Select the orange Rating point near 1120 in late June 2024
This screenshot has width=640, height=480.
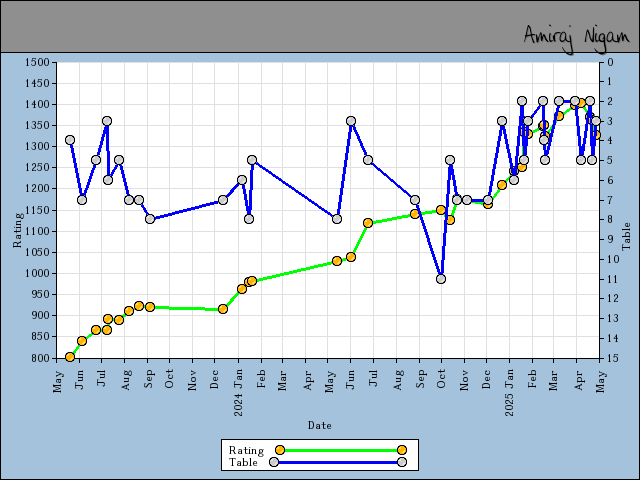coord(368,223)
